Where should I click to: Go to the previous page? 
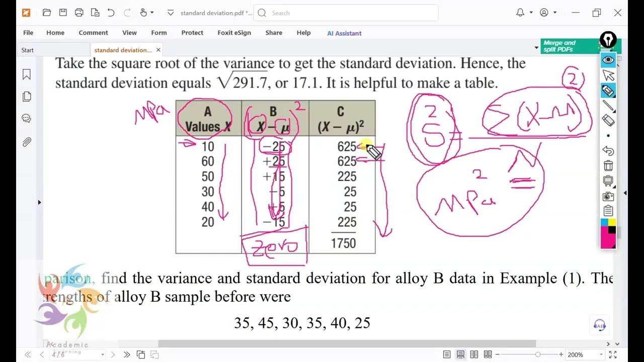point(41,354)
